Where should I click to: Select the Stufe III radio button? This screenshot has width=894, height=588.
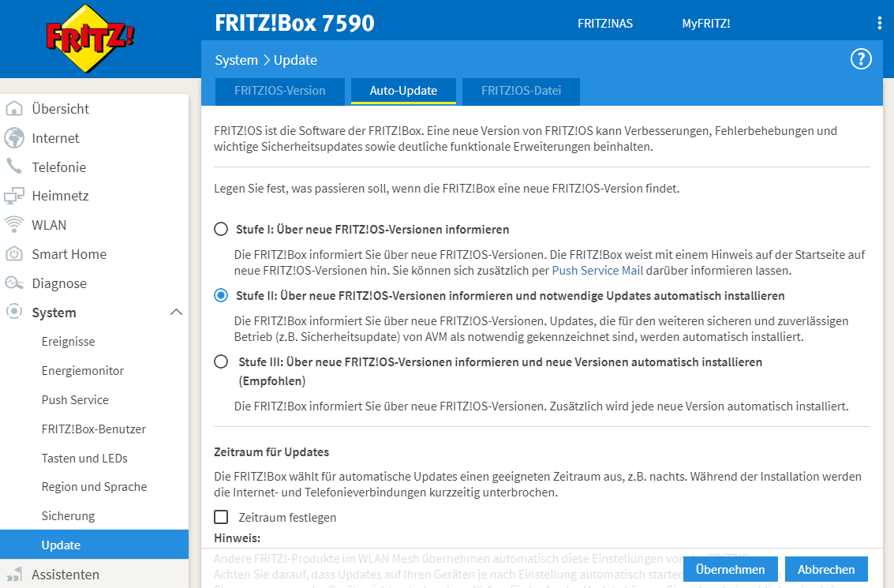tap(221, 362)
